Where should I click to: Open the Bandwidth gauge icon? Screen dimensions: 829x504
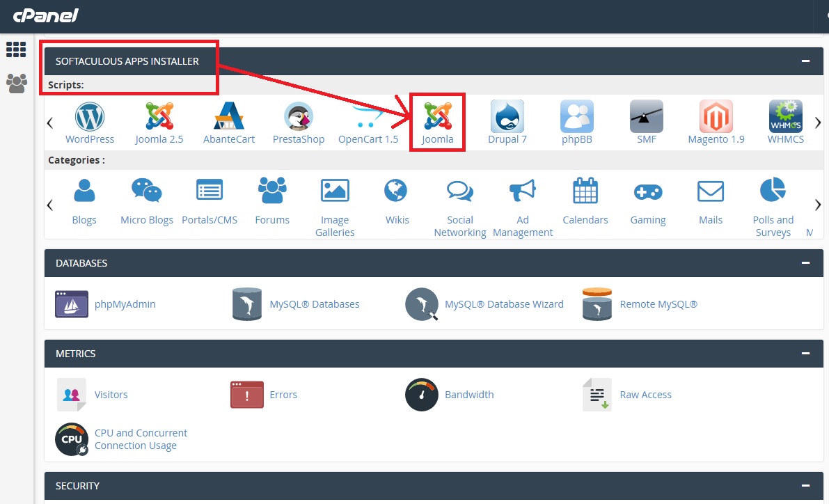(x=422, y=395)
